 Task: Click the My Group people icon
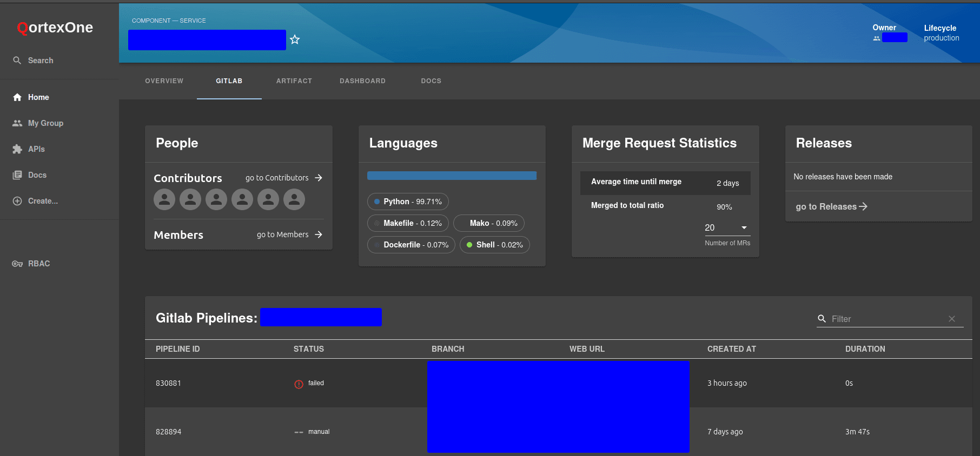click(17, 123)
